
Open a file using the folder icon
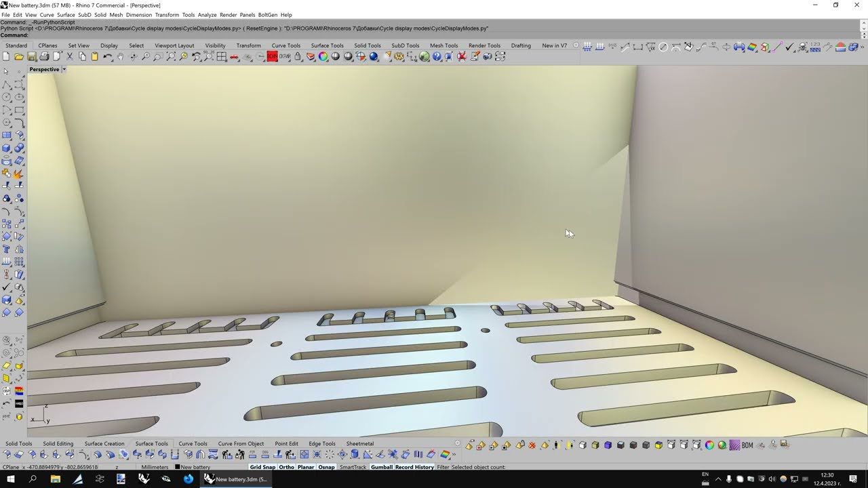pos(18,57)
